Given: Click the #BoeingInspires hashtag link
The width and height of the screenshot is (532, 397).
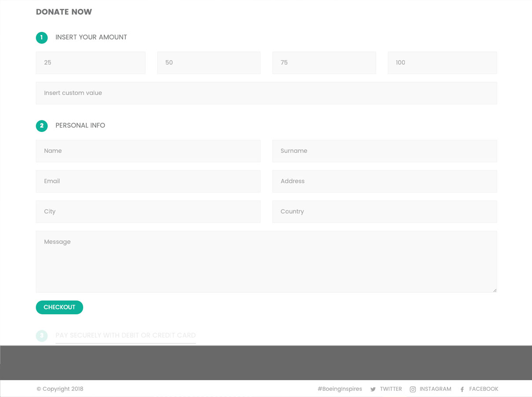Looking at the screenshot, I should pyautogui.click(x=339, y=389).
